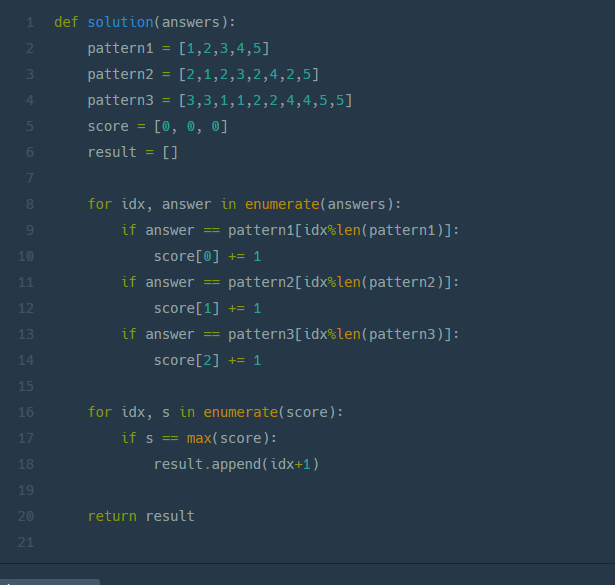
Task: Click line number 1 in the gutter
Action: pyautogui.click(x=30, y=22)
